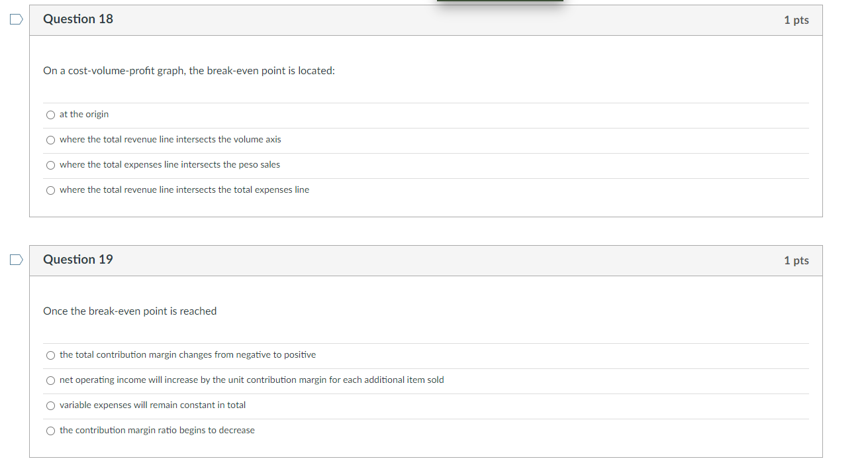Choose 'total revenue line intersects the volume axis'

51,140
